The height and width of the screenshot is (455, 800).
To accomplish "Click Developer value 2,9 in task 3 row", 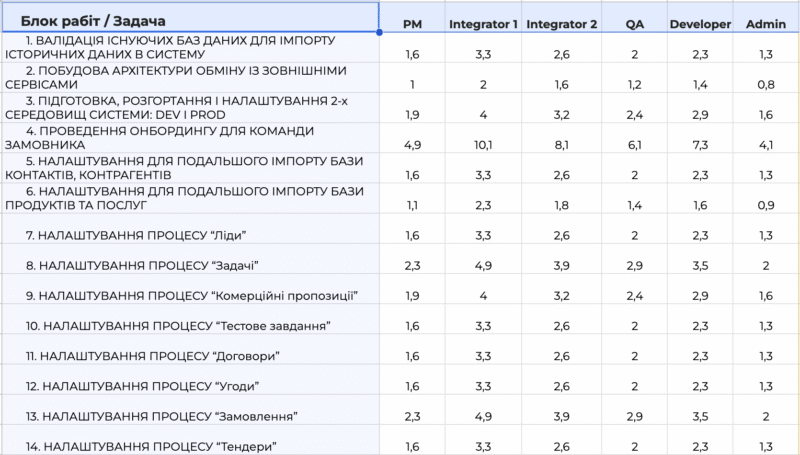I will pyautogui.click(x=700, y=115).
